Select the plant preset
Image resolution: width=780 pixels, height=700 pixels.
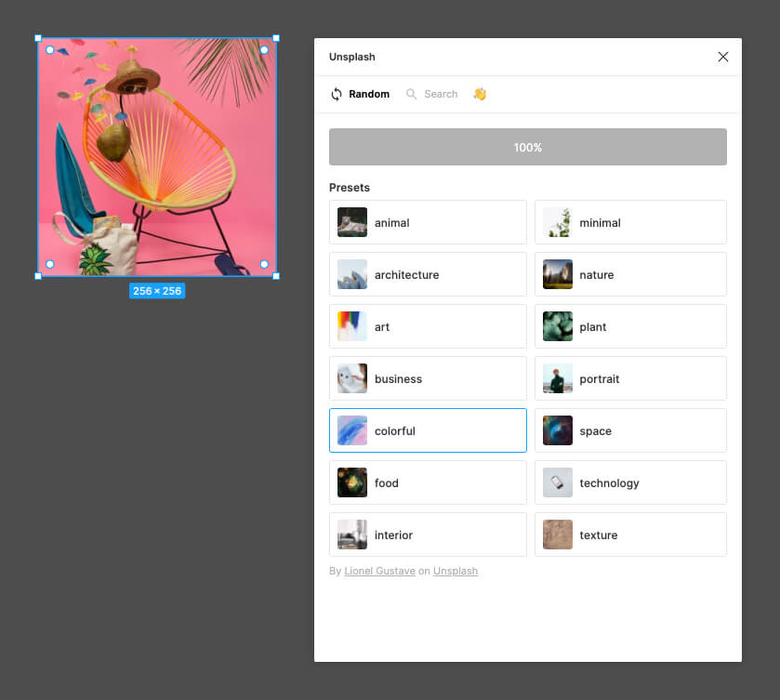pyautogui.click(x=630, y=326)
